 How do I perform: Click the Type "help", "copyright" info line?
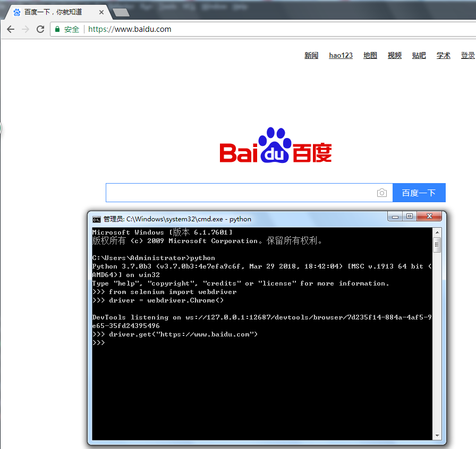241,283
